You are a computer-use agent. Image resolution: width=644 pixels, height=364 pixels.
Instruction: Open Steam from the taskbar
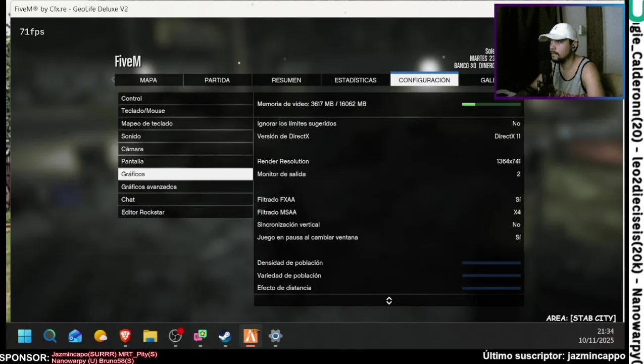(x=225, y=336)
